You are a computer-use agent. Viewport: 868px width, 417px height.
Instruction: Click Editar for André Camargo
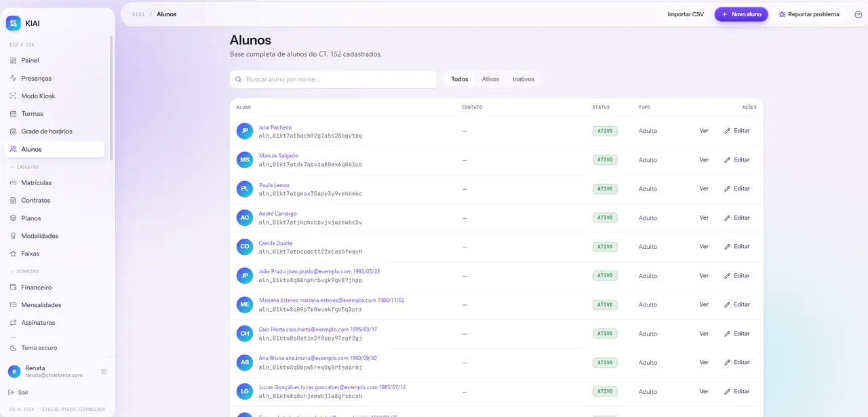pos(737,218)
